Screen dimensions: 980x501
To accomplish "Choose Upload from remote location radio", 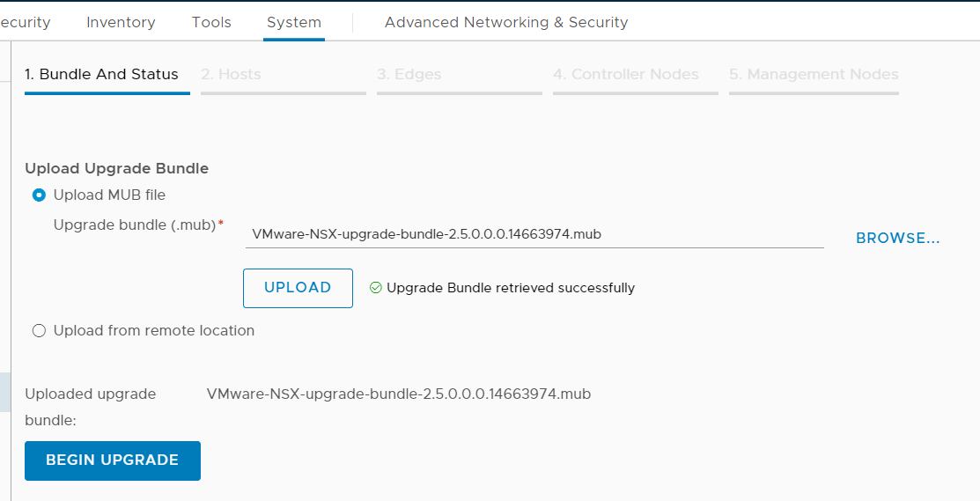I will point(39,331).
